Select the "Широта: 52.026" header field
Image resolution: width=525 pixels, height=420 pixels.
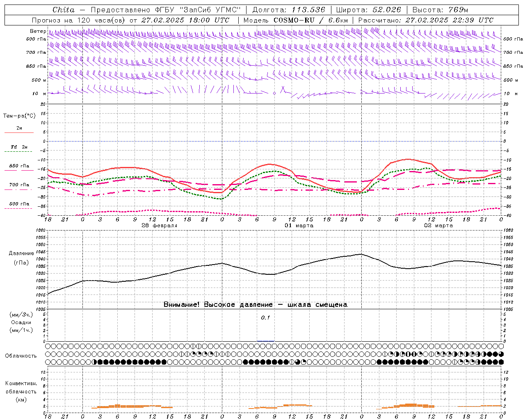(x=368, y=10)
